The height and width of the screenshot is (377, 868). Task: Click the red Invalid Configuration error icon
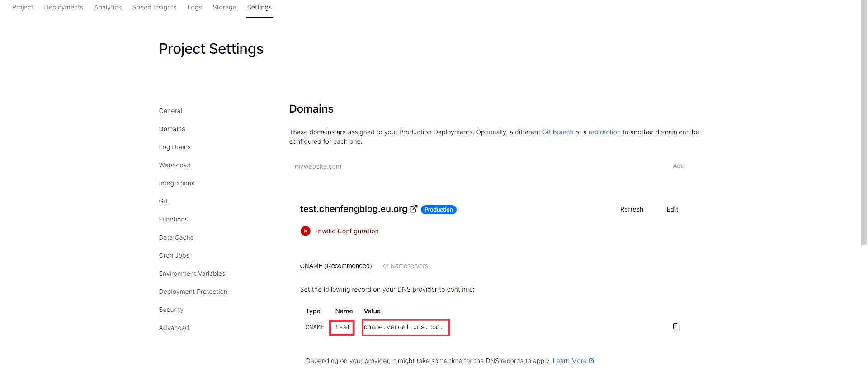[x=306, y=231]
